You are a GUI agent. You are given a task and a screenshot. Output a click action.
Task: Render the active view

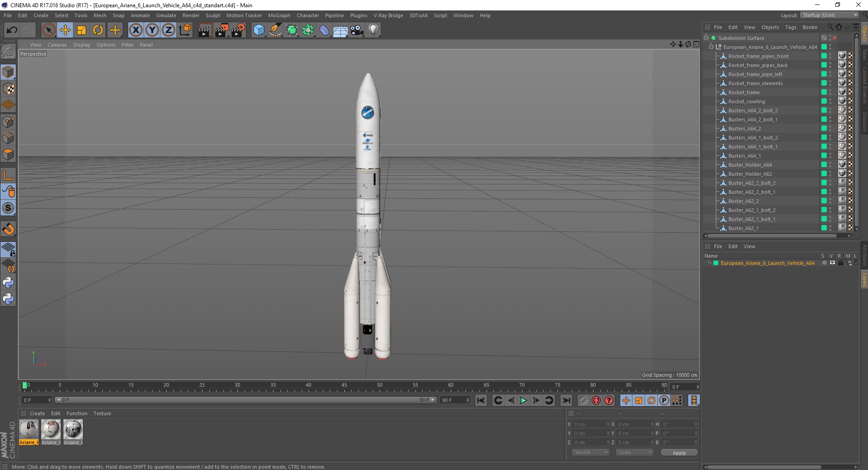pos(205,30)
